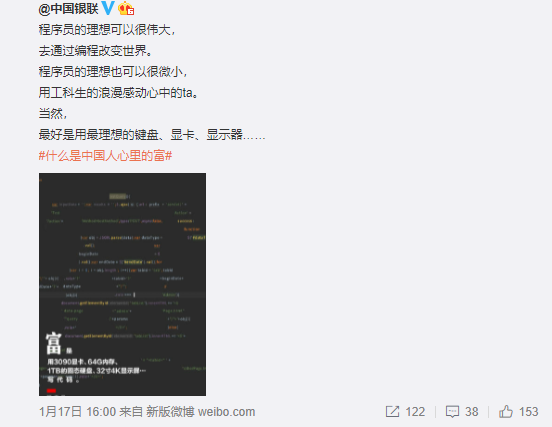
Task: Click the post line 程序员的理想可以很伟大
Action: pyautogui.click(x=107, y=30)
